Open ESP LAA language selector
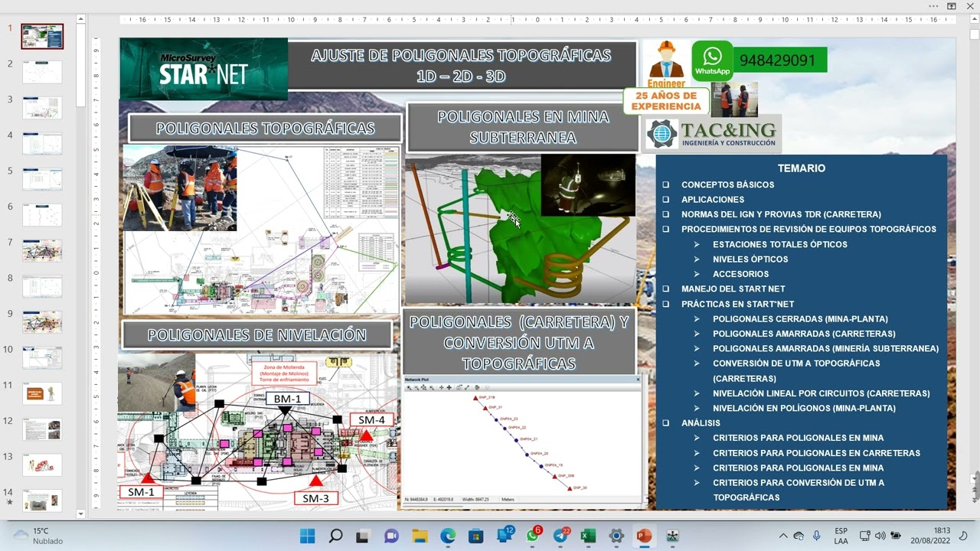This screenshot has width=980, height=551. click(x=841, y=536)
